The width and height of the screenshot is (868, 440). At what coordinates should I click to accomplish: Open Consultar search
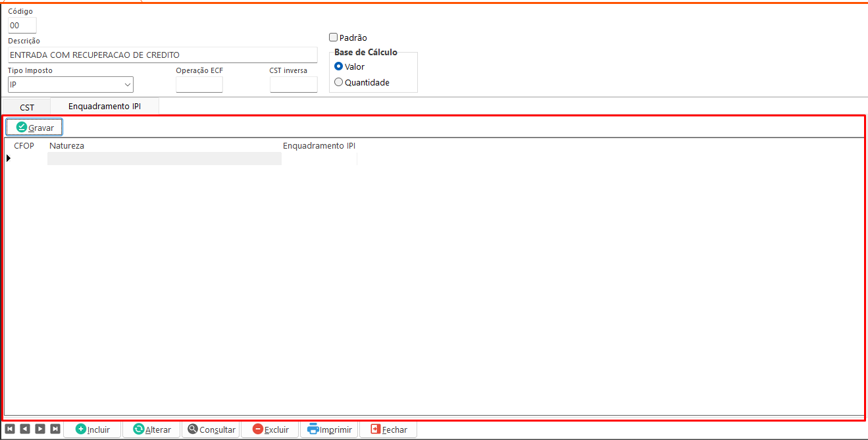(x=211, y=429)
